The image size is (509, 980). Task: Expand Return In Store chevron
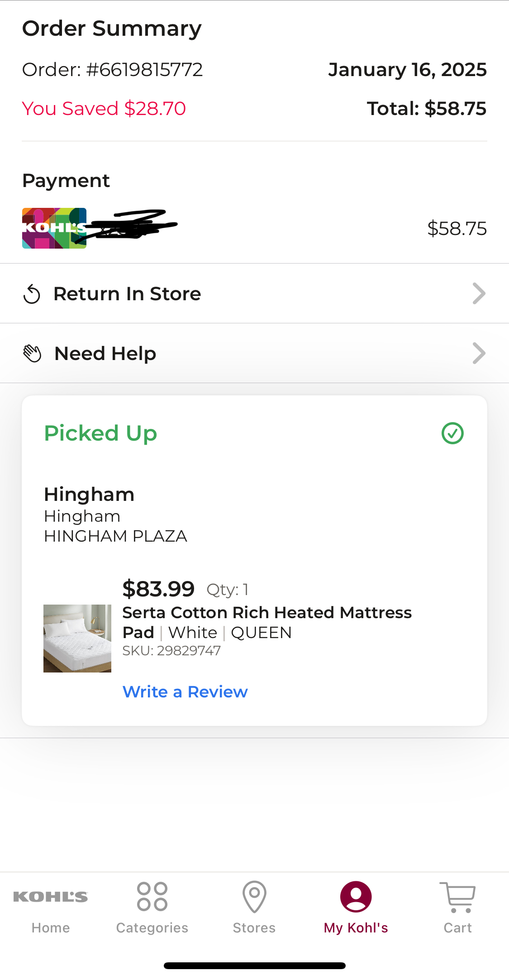pyautogui.click(x=479, y=293)
